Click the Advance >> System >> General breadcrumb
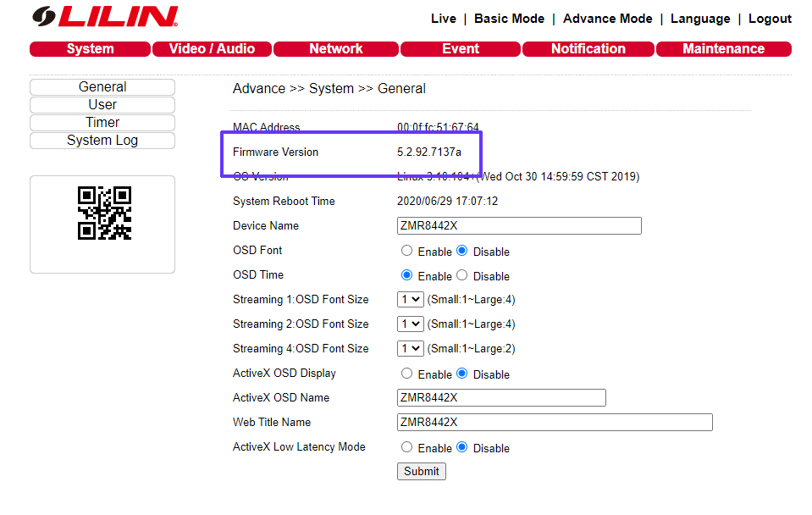Image resolution: width=812 pixels, height=515 pixels. [x=329, y=89]
